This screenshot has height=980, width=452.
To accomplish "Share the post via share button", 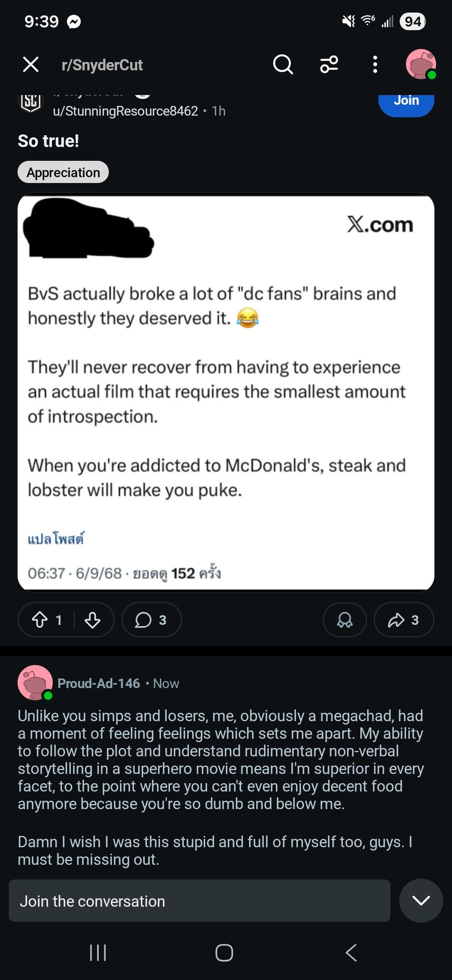I will click(x=403, y=620).
